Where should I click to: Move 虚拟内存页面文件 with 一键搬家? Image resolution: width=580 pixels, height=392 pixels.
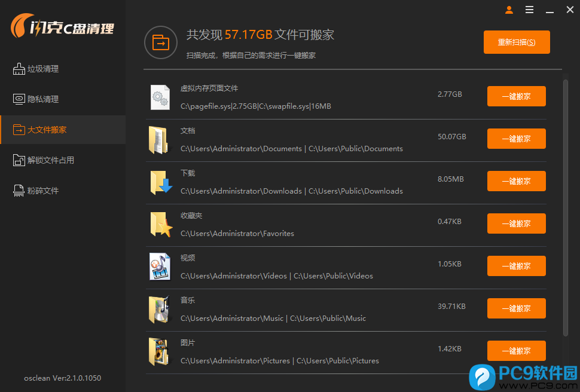[517, 96]
